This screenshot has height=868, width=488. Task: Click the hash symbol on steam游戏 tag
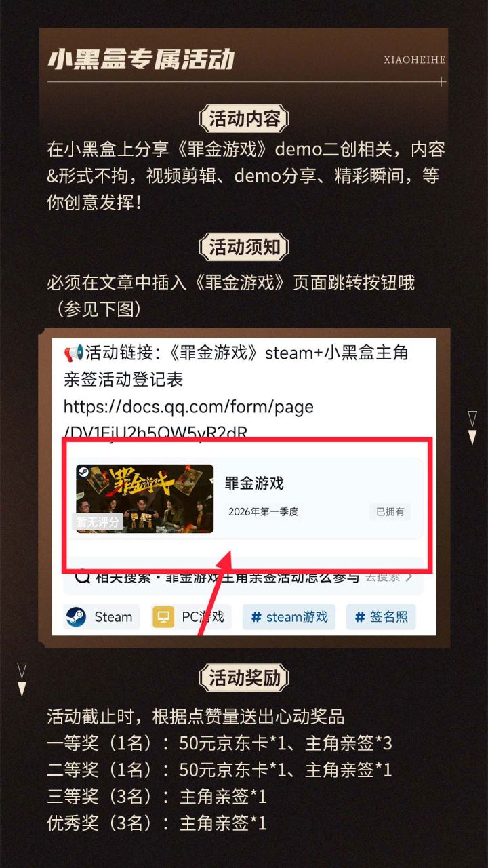(x=256, y=617)
